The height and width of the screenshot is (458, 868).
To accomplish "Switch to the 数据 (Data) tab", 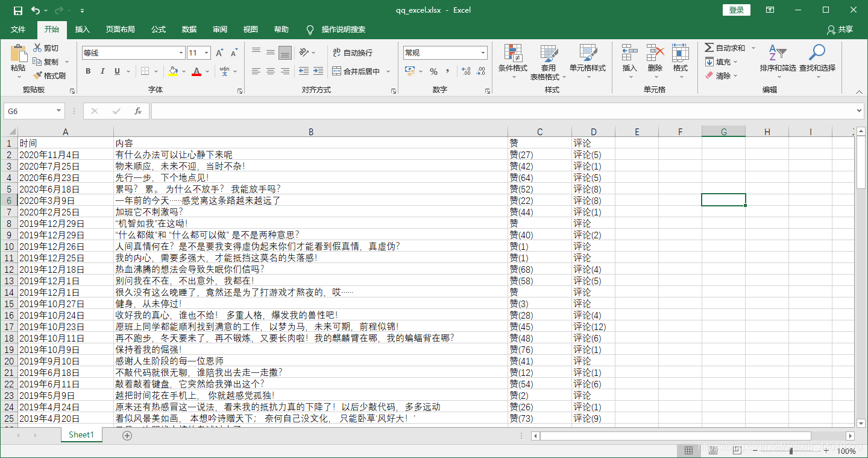I will click(x=189, y=30).
